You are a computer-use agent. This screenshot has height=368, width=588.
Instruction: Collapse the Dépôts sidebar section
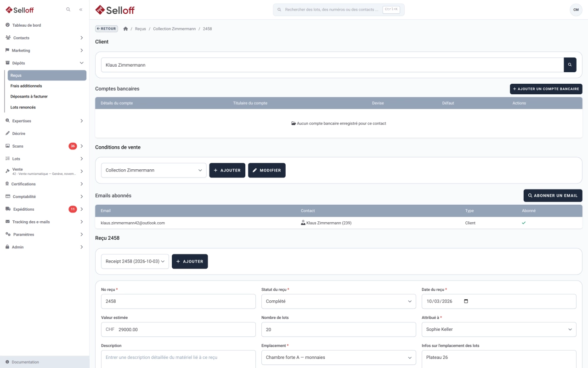[x=45, y=63]
